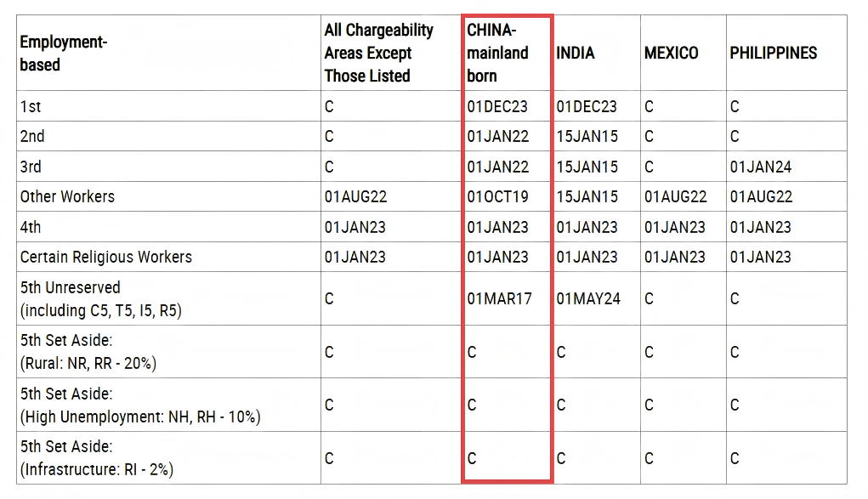The image size is (868, 499).
Task: Click the 3rd preference row label
Action: 31,167
